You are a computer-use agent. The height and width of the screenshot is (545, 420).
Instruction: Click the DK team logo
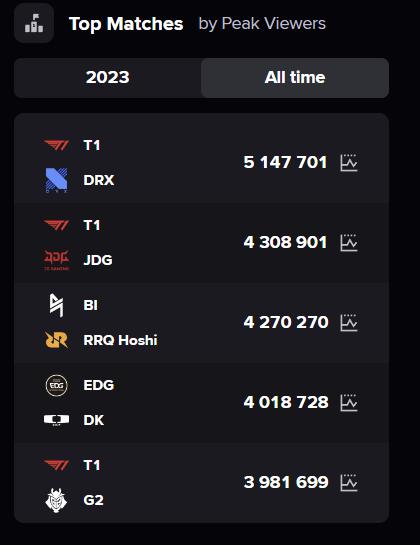(57, 420)
